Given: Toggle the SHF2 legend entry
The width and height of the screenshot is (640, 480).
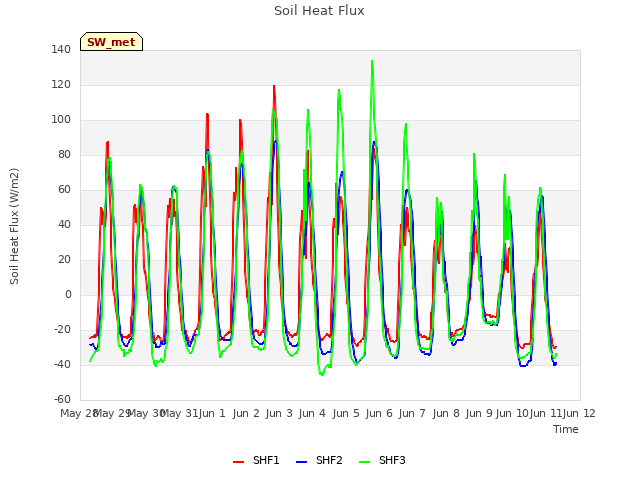Looking at the screenshot, I should (319, 460).
